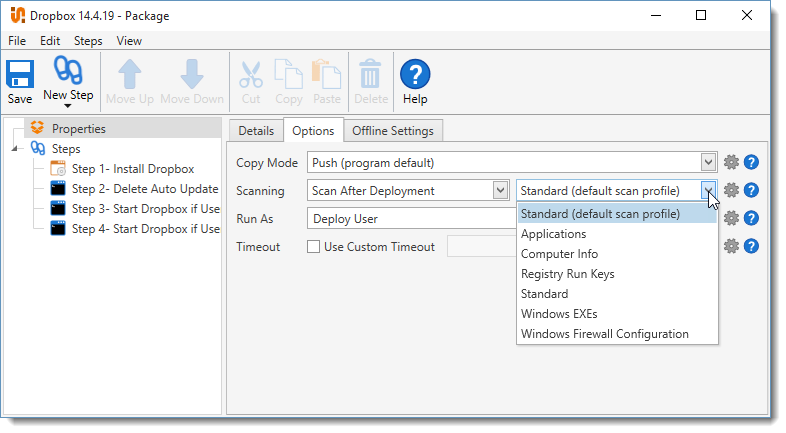The height and width of the screenshot is (433, 786).
Task: Click the Delete trash can icon
Action: (370, 81)
